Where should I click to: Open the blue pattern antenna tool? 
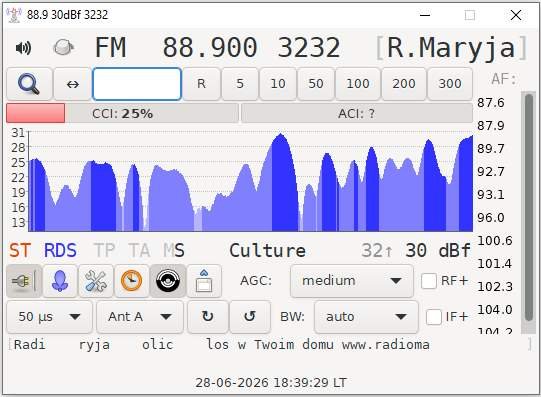pyautogui.click(x=60, y=281)
